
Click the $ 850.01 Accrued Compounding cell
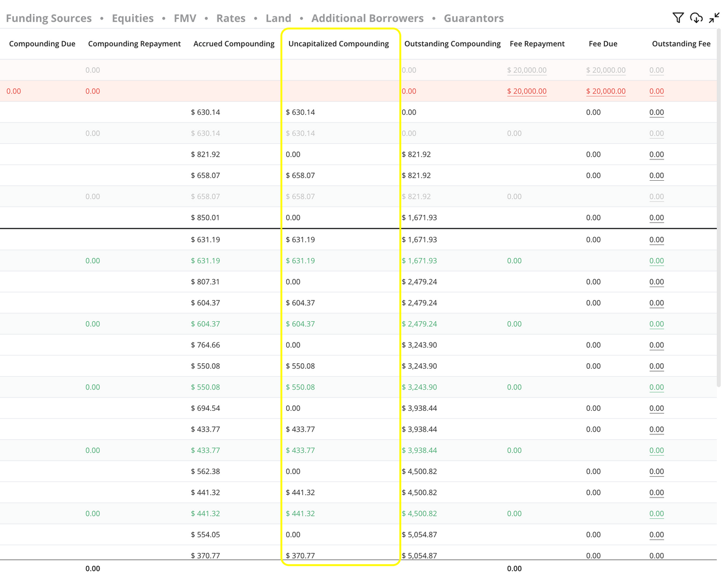coord(206,218)
